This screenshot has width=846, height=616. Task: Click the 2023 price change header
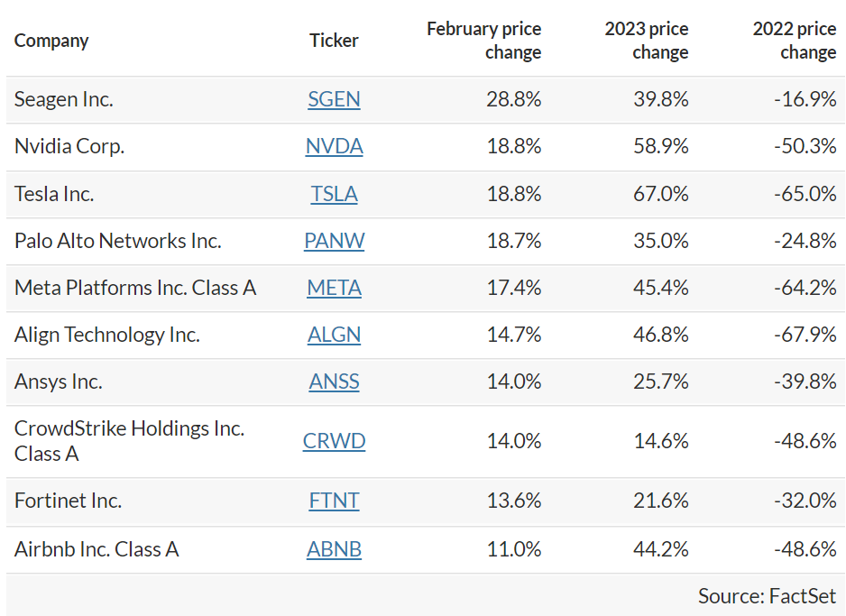pyautogui.click(x=647, y=41)
